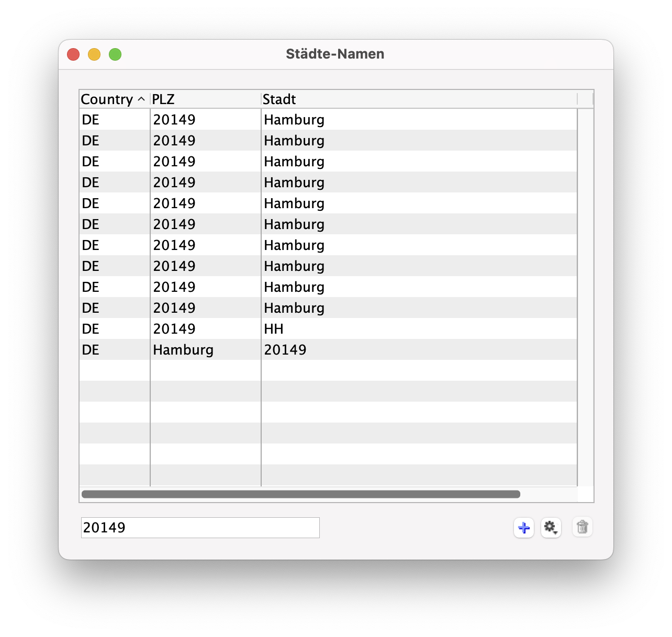
Task: Click the Städte-Namen window title
Action: tap(335, 54)
